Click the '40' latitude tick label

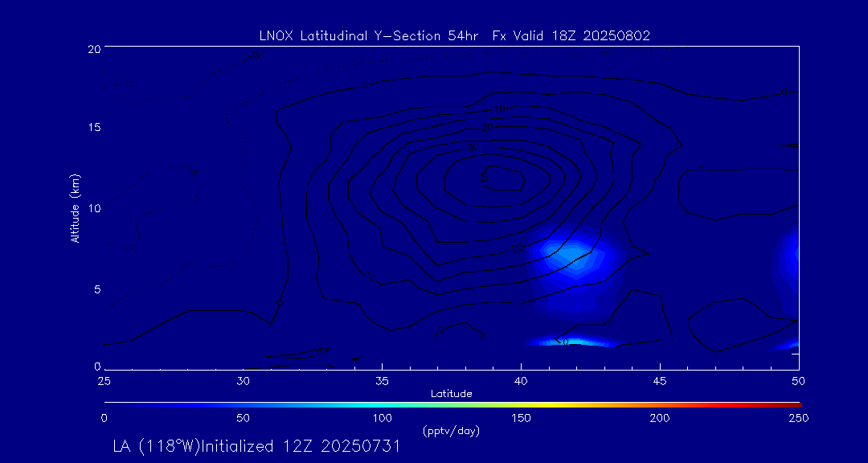click(521, 379)
